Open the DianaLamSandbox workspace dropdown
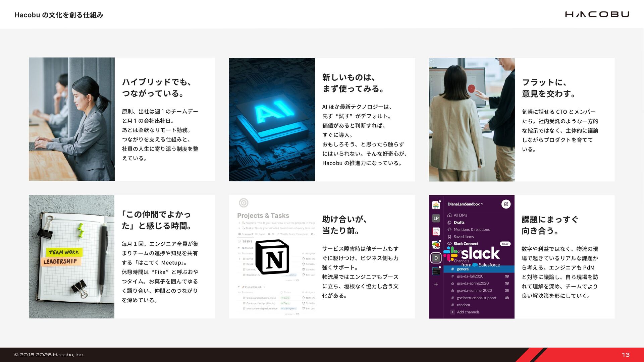Image resolution: width=644 pixels, height=362 pixels. pyautogui.click(x=465, y=204)
